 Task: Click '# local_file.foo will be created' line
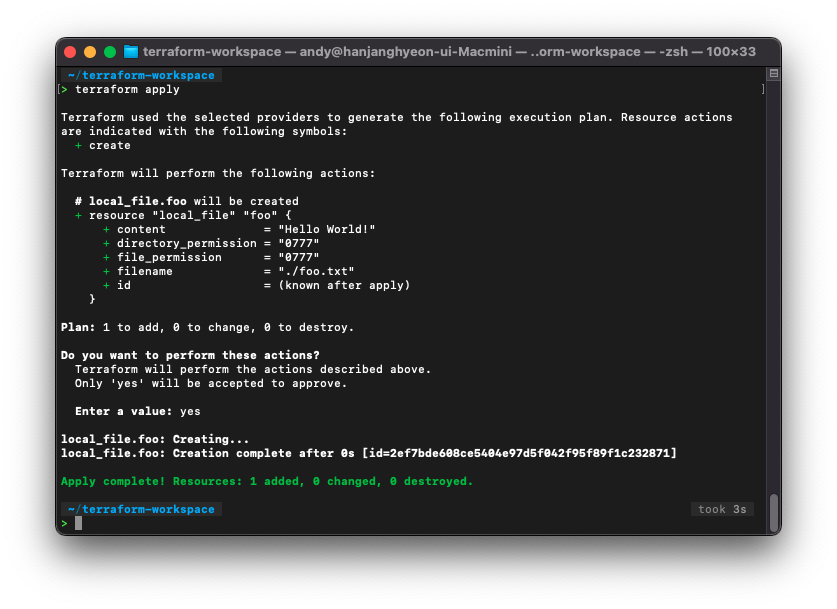(187, 201)
